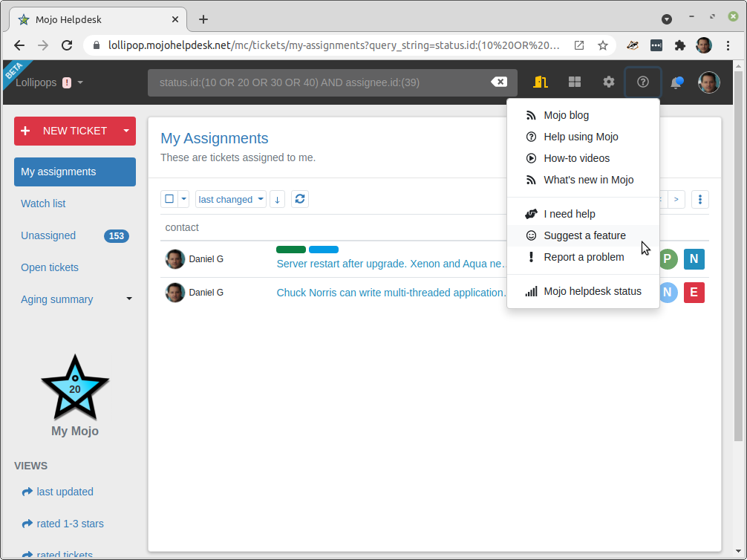Screen dimensions: 747x560
Task: Open settings gear in top bar
Action: coord(609,82)
